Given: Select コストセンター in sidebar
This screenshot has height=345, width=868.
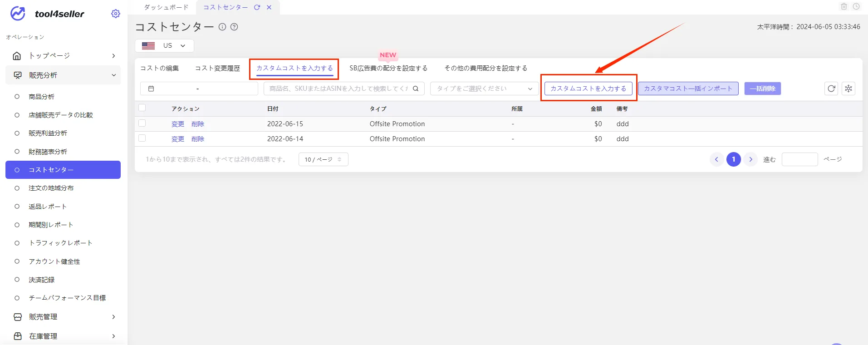Looking at the screenshot, I should click(63, 170).
